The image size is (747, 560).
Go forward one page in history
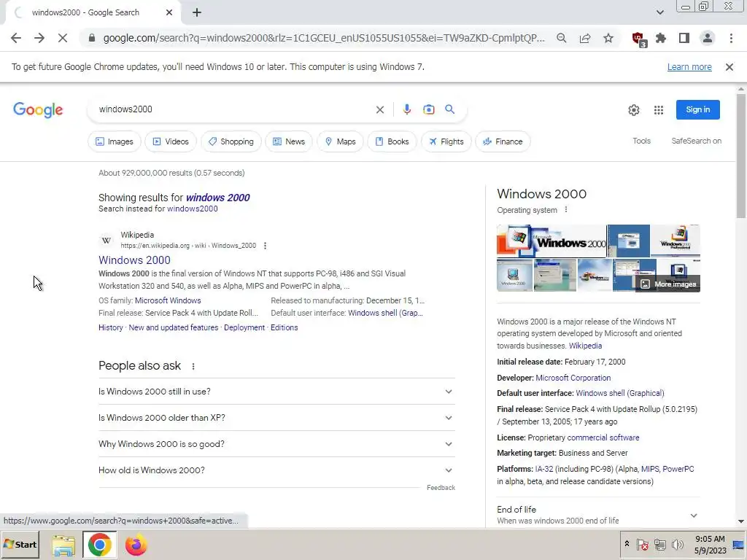pos(39,38)
